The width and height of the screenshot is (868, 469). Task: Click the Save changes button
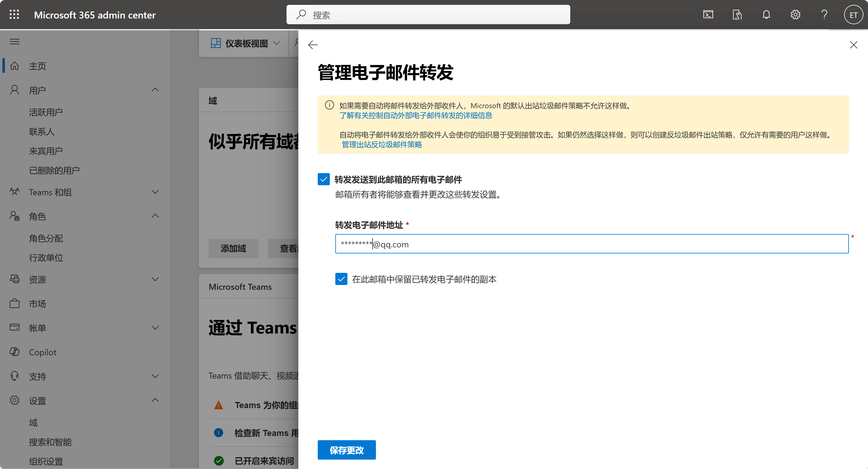click(x=347, y=450)
